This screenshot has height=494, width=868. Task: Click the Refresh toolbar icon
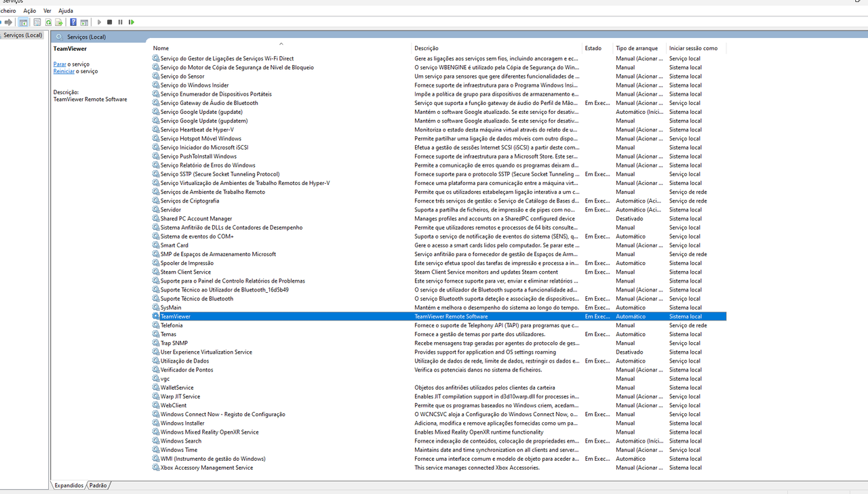pyautogui.click(x=48, y=22)
